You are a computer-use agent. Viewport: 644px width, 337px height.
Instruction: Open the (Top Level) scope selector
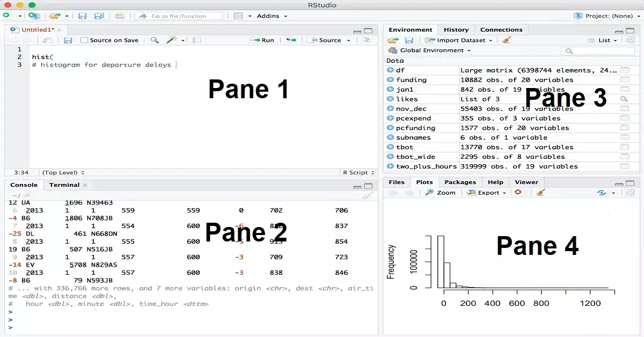click(x=63, y=173)
